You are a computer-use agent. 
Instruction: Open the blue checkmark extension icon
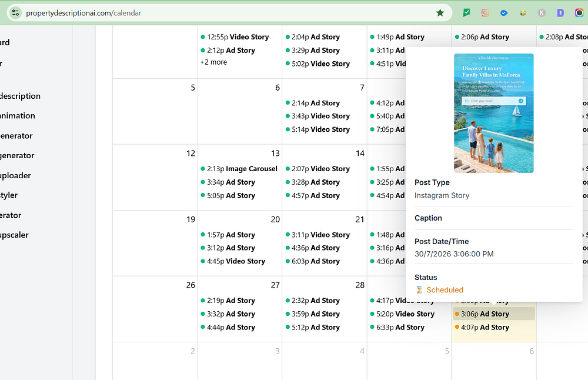click(x=504, y=13)
